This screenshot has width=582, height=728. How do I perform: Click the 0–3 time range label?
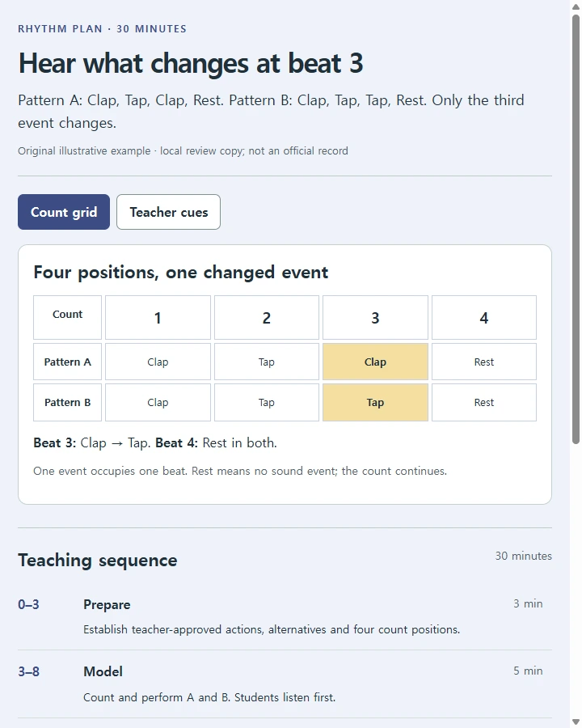tap(28, 604)
